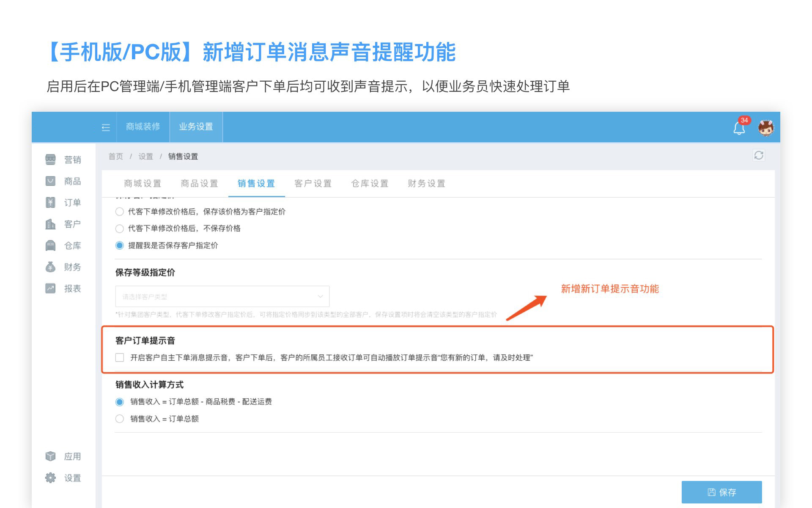Go to 首页 breadcrumb link

[115, 156]
